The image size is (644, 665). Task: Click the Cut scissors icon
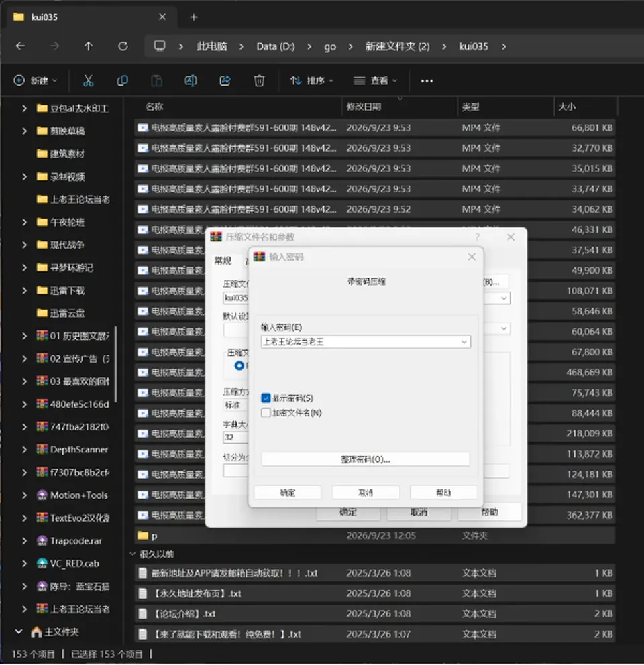88,80
